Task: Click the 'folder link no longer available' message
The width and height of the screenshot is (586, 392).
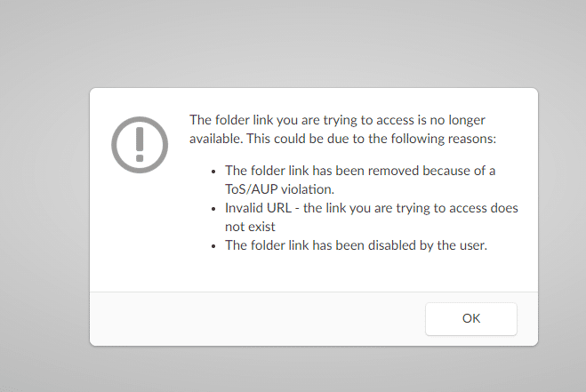Action: (342, 129)
